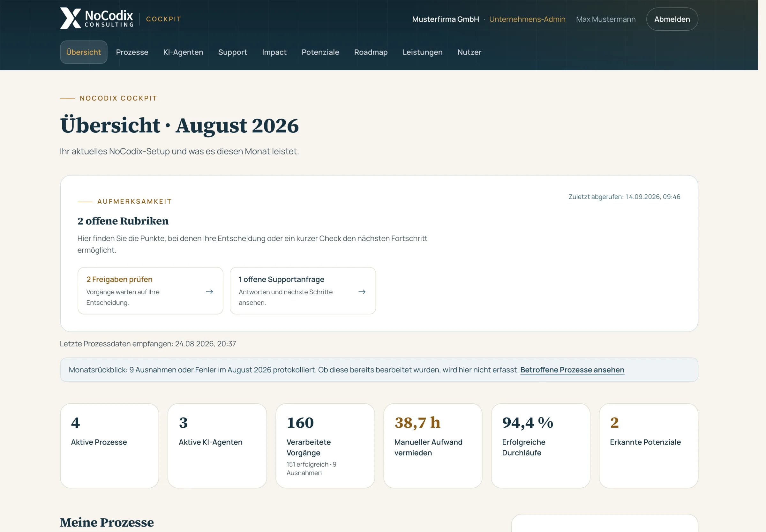Screen dimensions: 766x532
Task: Switch to the Roadmap tab
Action: (371, 52)
